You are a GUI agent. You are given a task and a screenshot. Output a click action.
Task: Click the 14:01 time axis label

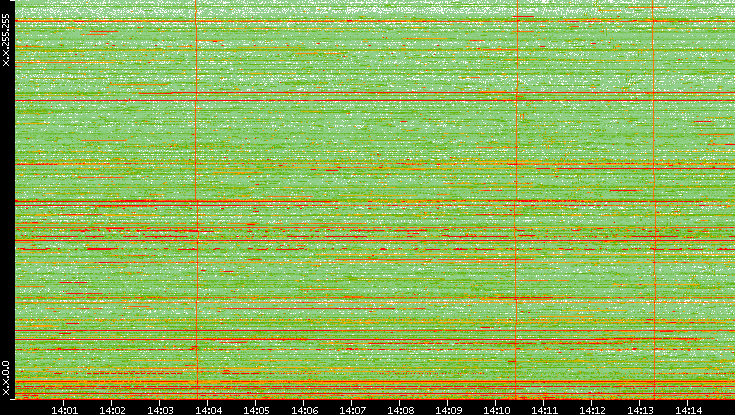tap(64, 410)
